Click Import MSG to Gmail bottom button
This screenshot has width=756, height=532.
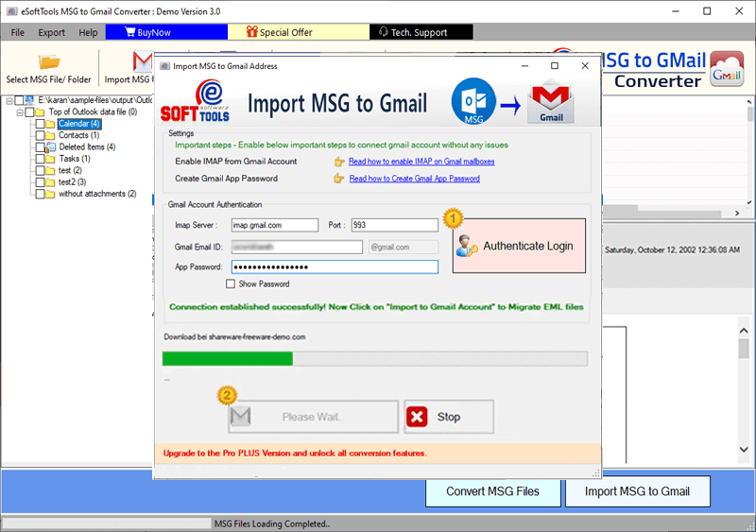[637, 491]
